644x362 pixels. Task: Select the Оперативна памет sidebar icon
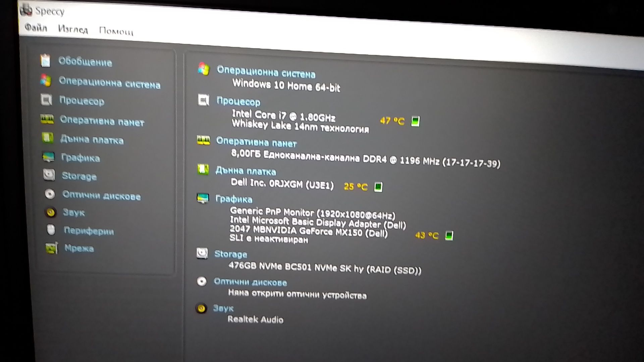click(47, 119)
